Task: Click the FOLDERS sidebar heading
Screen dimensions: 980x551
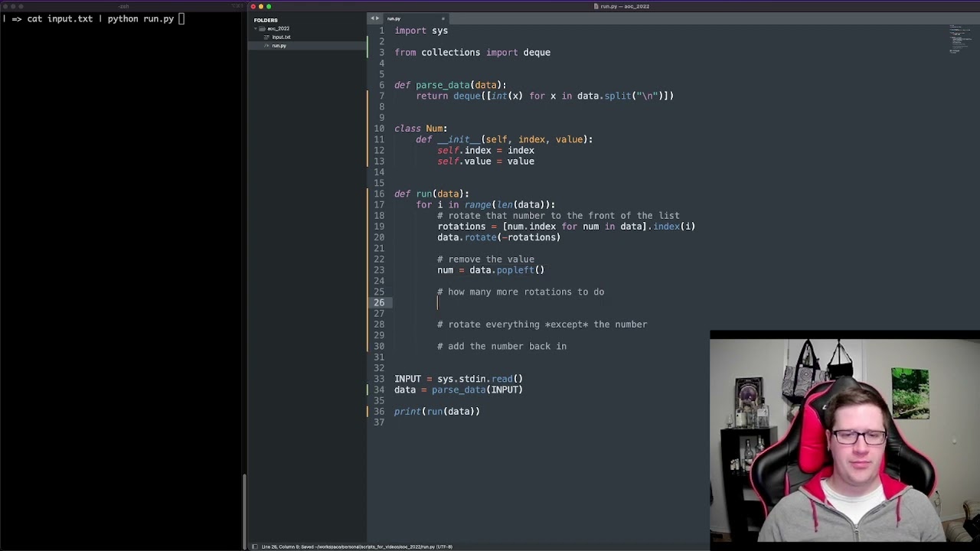Action: coord(266,20)
